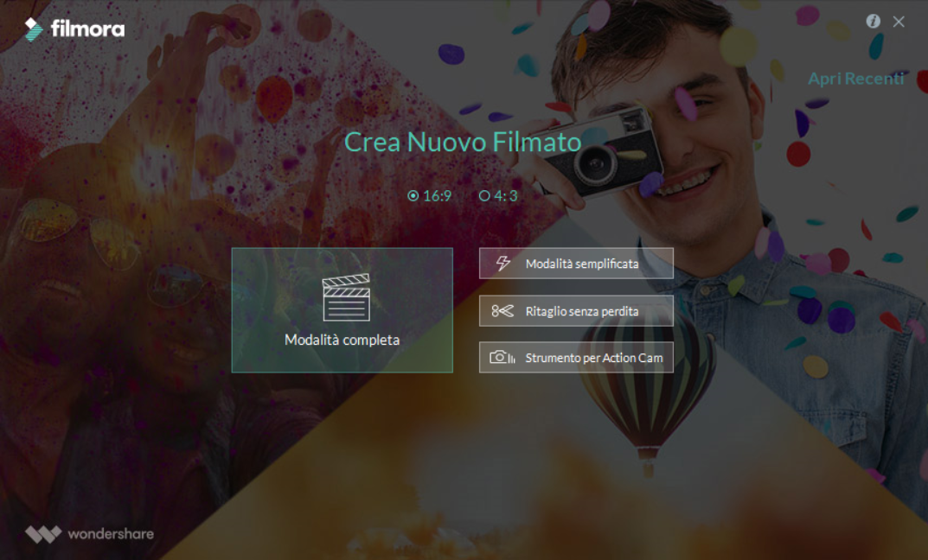Screen dimensions: 928x560
Task: Open Ritaglio senza perdita tool
Action: tap(577, 311)
